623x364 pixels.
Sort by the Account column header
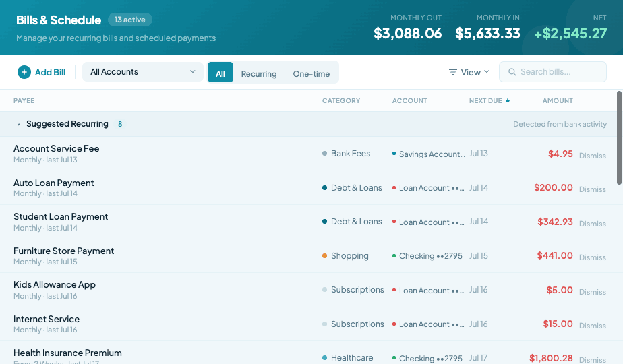410,101
